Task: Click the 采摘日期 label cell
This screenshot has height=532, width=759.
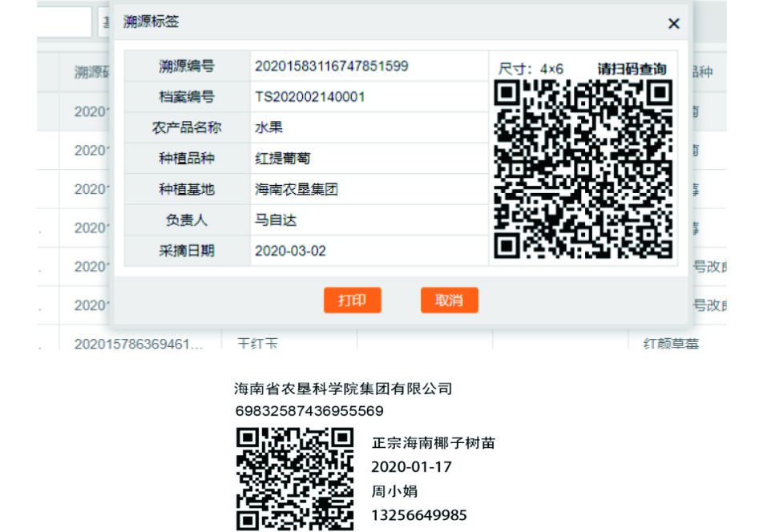Action: [187, 251]
